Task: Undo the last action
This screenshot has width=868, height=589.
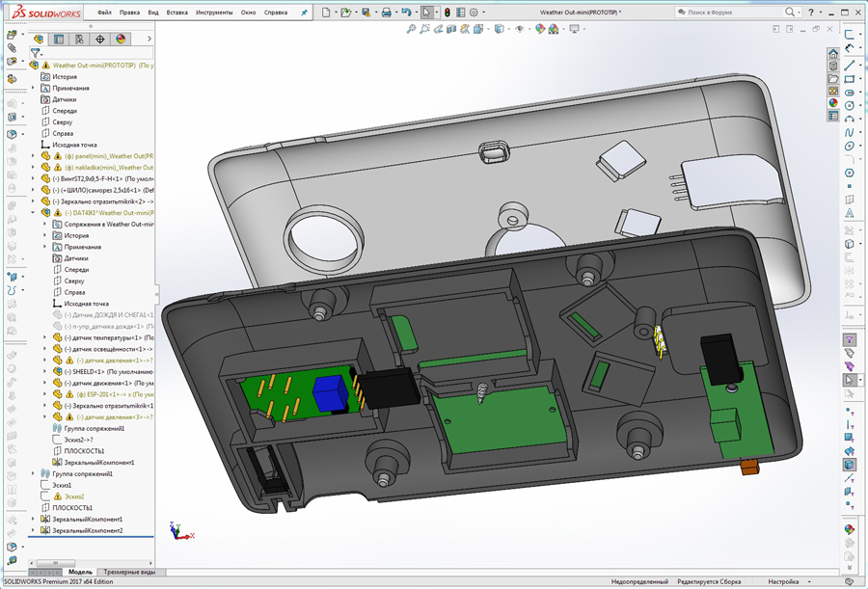Action: click(406, 13)
